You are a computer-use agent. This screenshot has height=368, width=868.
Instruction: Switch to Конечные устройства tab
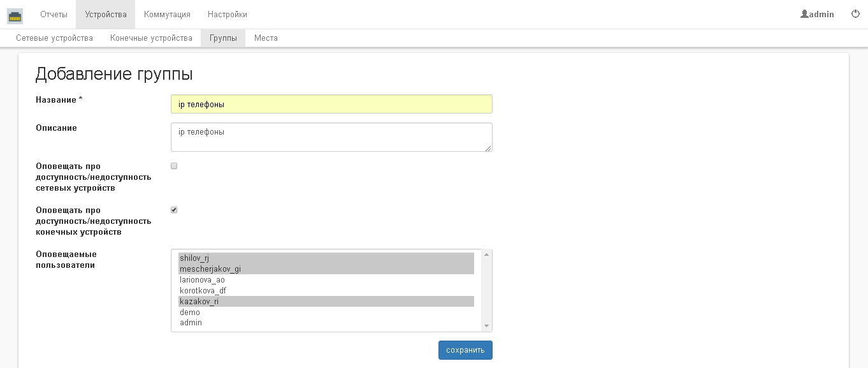(151, 38)
